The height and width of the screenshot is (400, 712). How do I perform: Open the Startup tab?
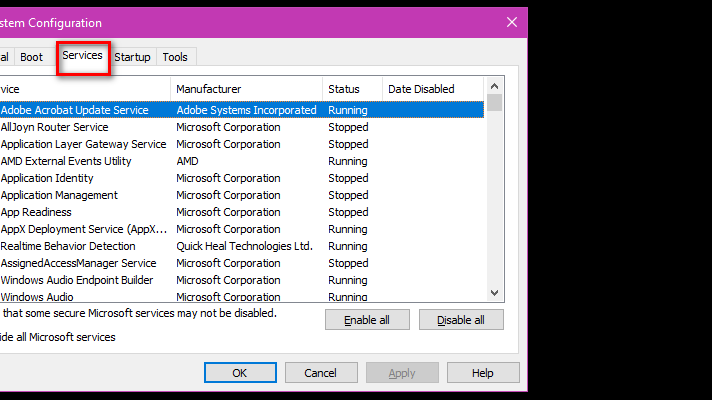tap(132, 57)
